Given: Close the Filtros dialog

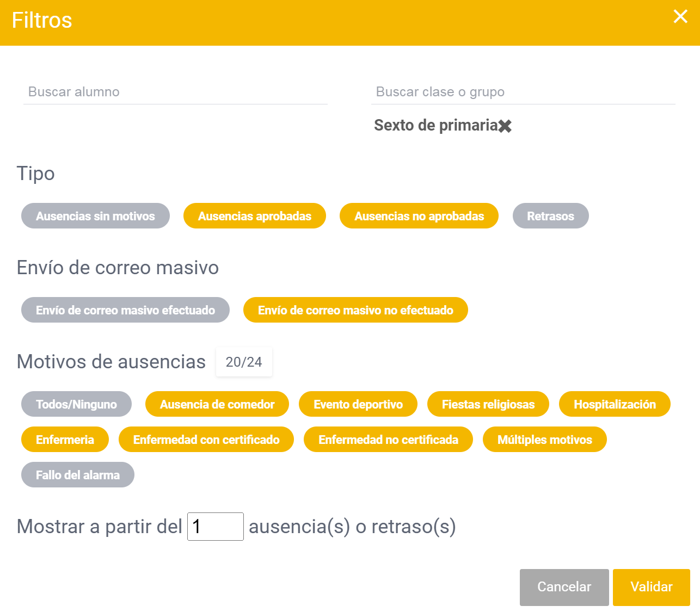Looking at the screenshot, I should 680,17.
